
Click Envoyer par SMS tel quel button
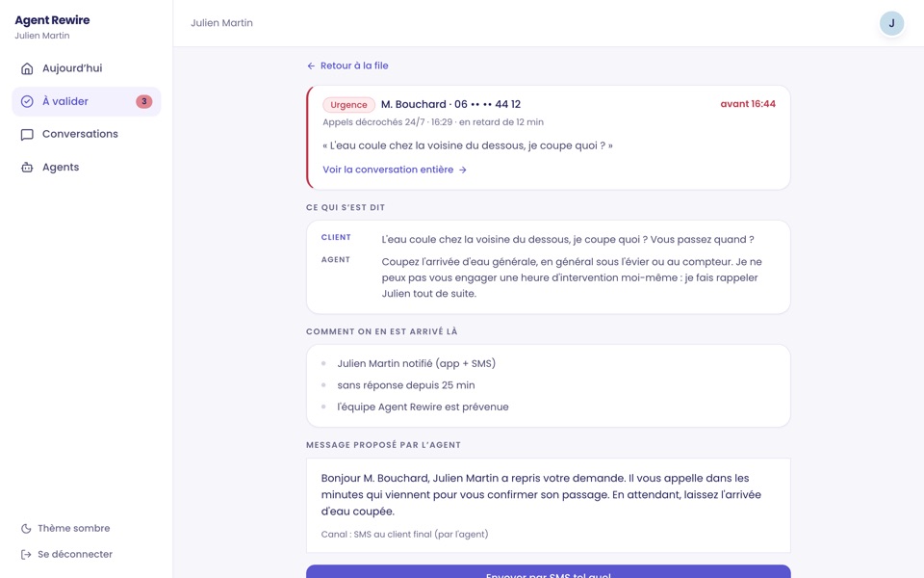click(548, 572)
